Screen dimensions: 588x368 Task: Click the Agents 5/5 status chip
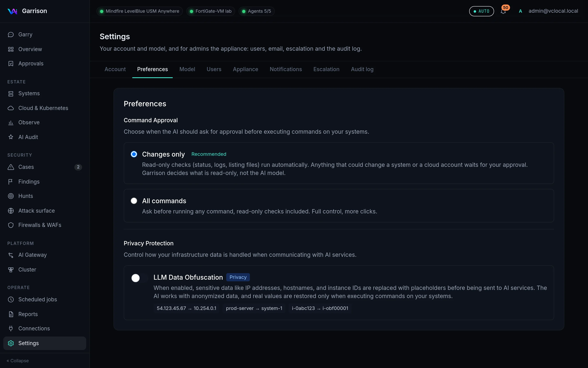coord(256,11)
